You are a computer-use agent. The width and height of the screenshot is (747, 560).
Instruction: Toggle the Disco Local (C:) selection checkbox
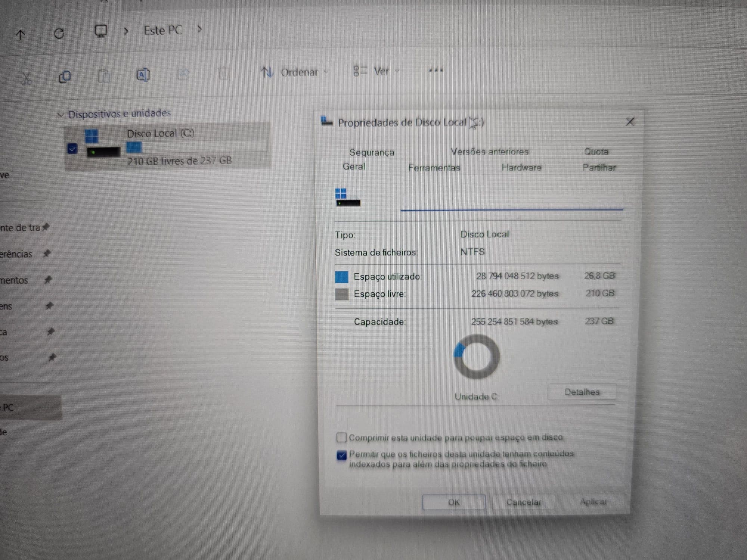pos(72,149)
